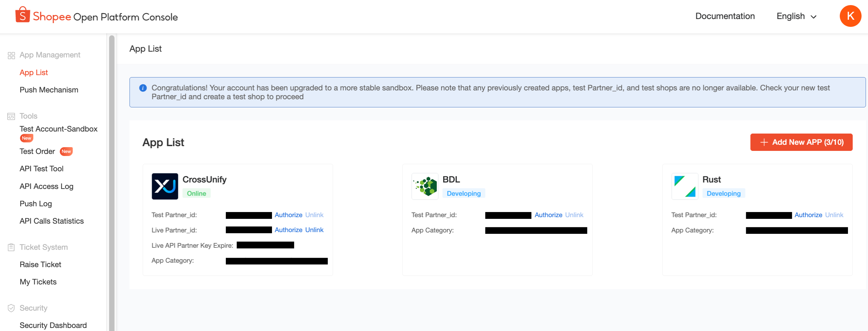
Task: Authorize BDL Test Partner_id
Action: tap(548, 215)
